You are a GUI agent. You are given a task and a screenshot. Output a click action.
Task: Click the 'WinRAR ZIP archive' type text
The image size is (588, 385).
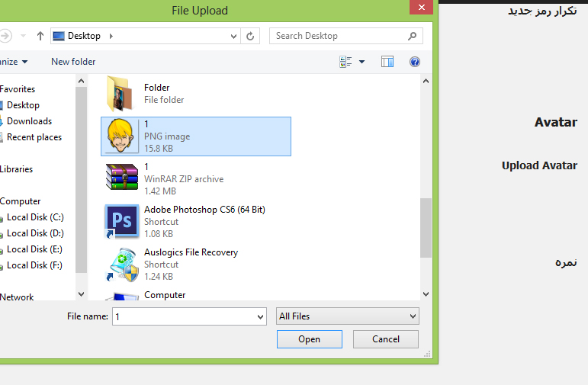click(184, 179)
